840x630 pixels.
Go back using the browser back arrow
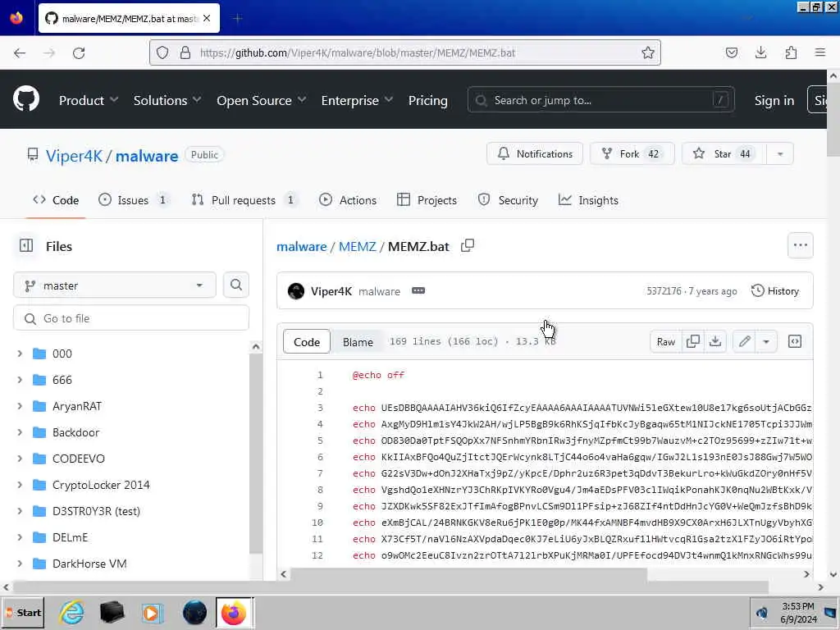pos(20,53)
